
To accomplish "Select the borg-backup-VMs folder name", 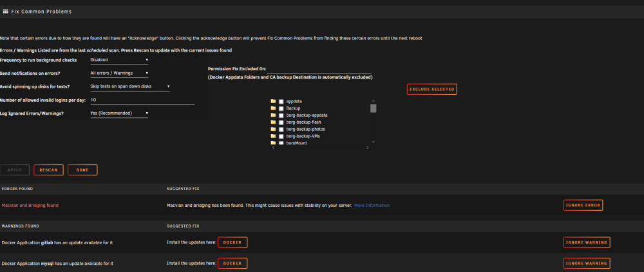I will point(303,136).
